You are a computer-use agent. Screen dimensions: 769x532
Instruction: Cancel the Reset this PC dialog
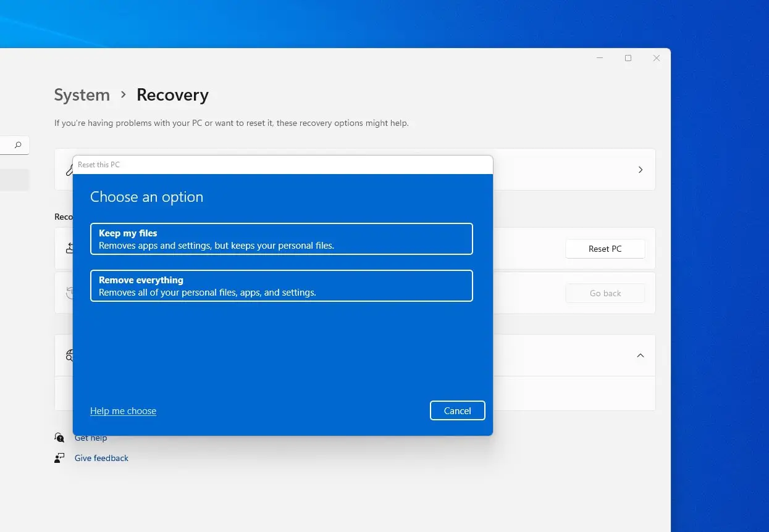pos(457,410)
